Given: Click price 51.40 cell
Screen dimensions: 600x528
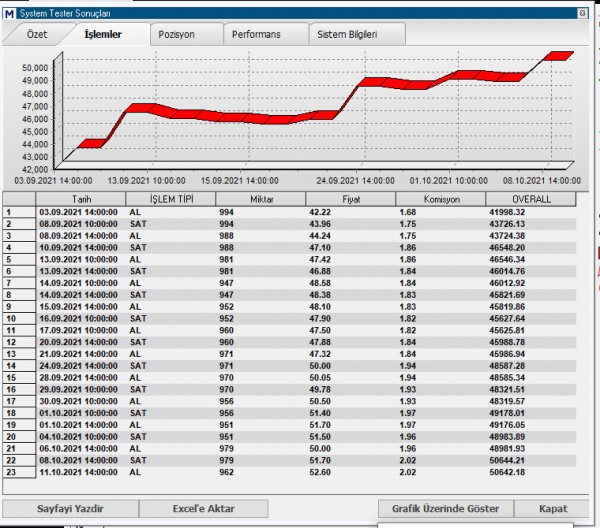Looking at the screenshot, I should click(x=320, y=413).
